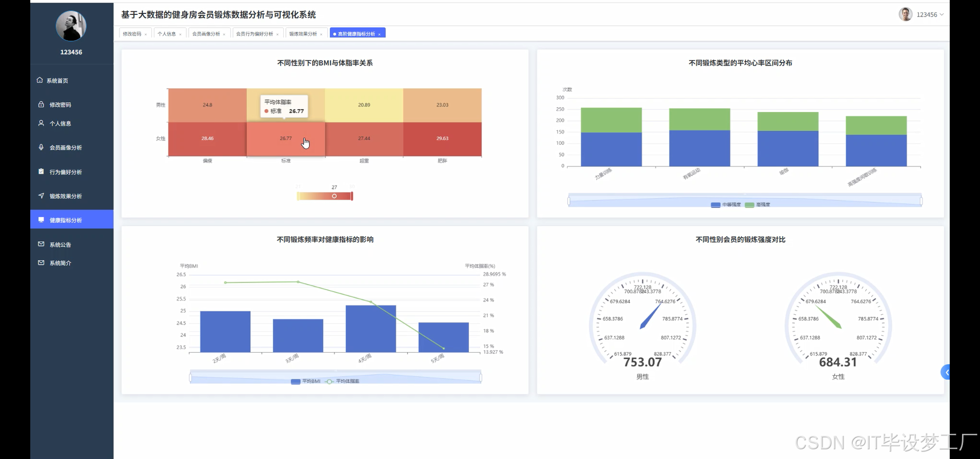Click the monitor icon for 健康指标分析
The width and height of the screenshot is (980, 459).
pyautogui.click(x=41, y=220)
